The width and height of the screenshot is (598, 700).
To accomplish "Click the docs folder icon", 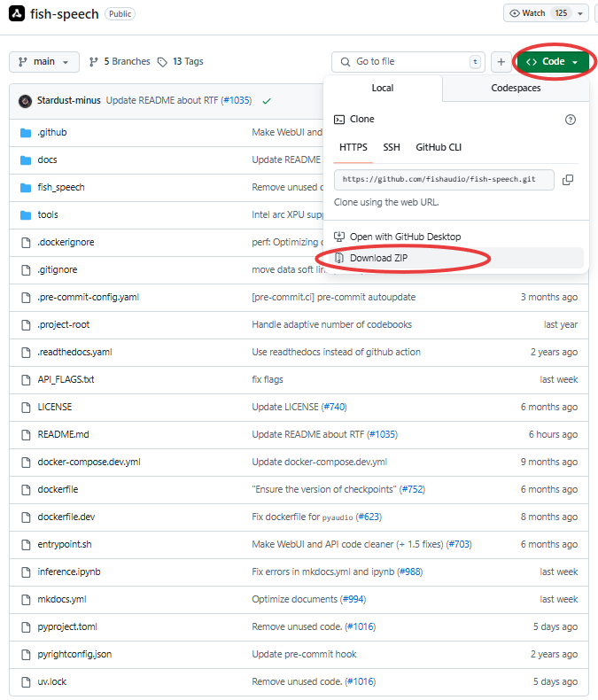I will tap(26, 160).
